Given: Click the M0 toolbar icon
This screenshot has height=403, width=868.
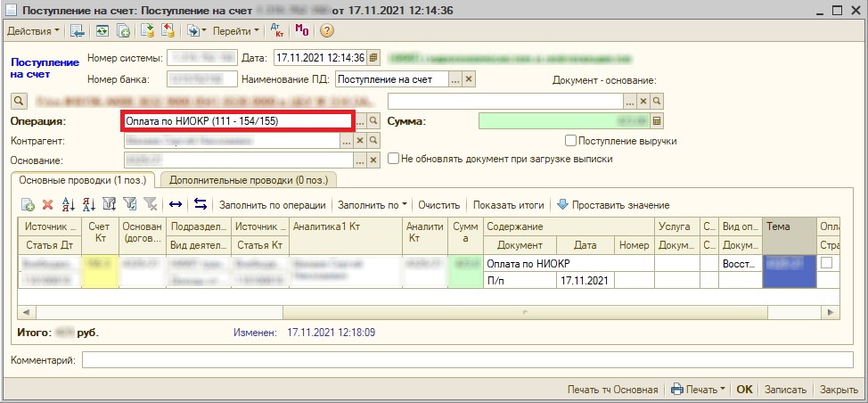Looking at the screenshot, I should (x=301, y=30).
